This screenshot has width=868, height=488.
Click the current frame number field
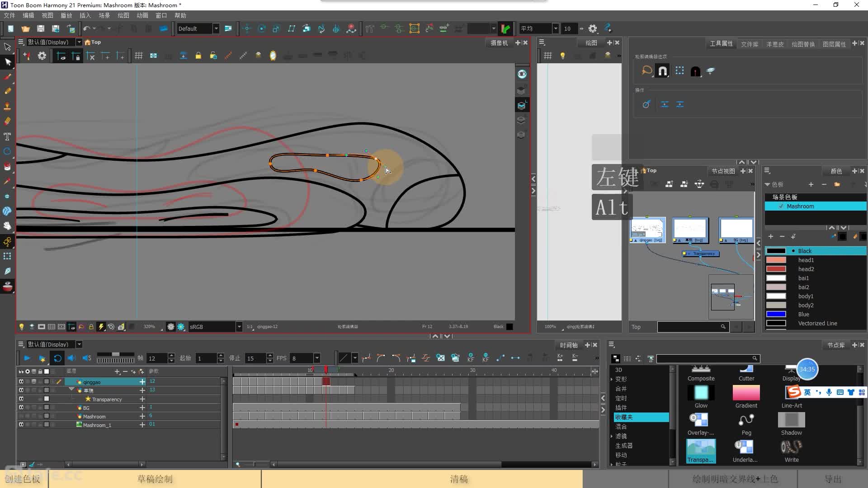pyautogui.click(x=157, y=358)
